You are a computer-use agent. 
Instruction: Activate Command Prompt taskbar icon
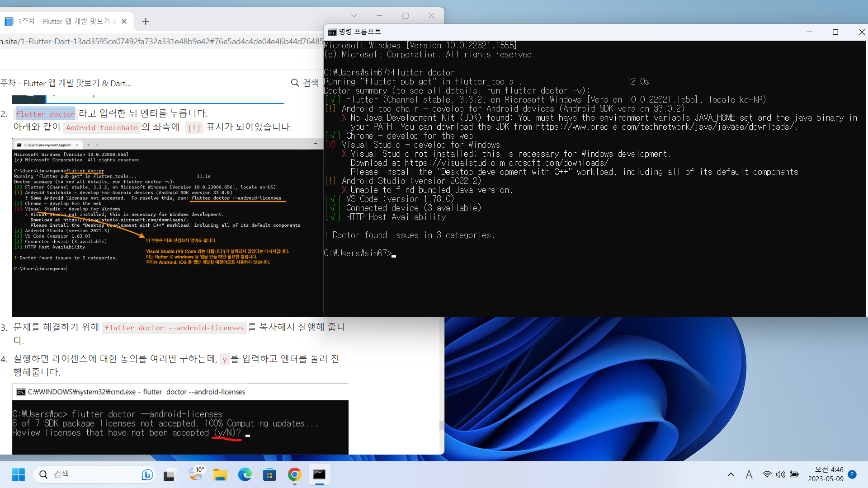[320, 474]
